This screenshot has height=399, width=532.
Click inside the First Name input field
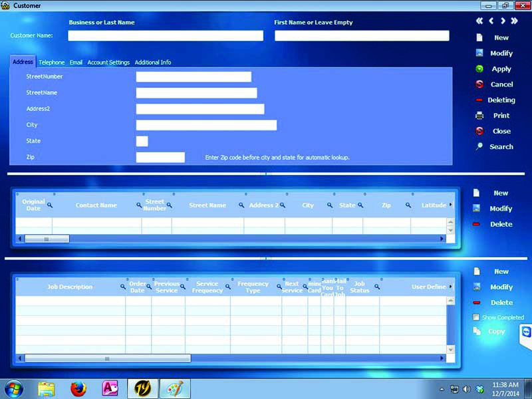click(362, 35)
